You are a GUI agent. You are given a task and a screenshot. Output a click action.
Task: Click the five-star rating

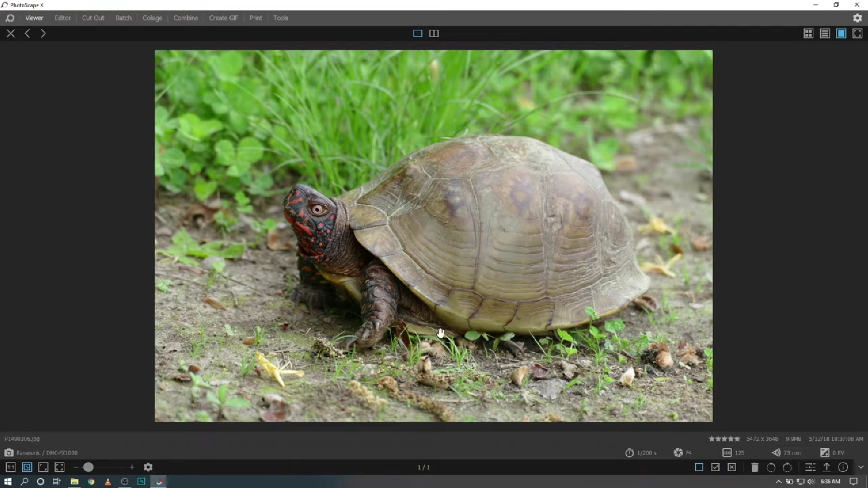pyautogui.click(x=724, y=439)
